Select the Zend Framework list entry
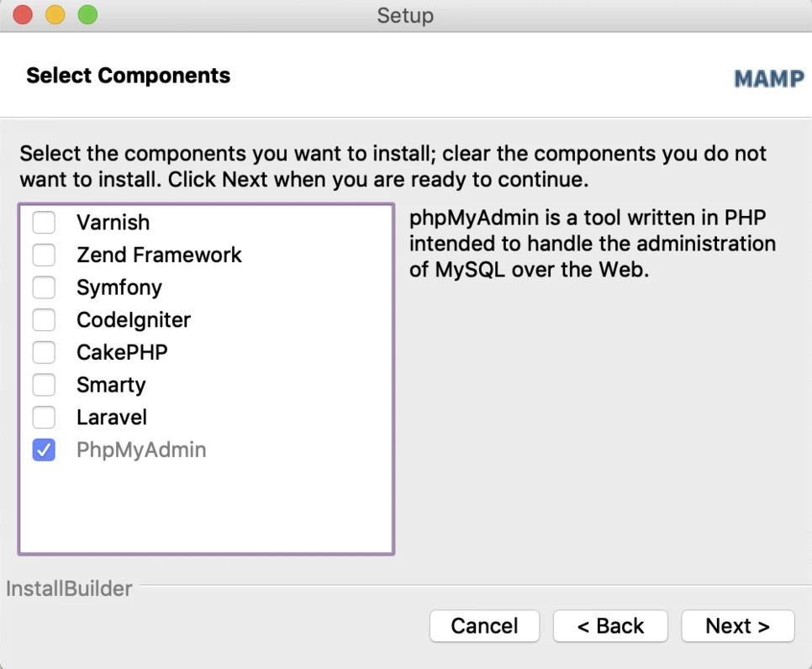This screenshot has width=812, height=669. (x=159, y=255)
